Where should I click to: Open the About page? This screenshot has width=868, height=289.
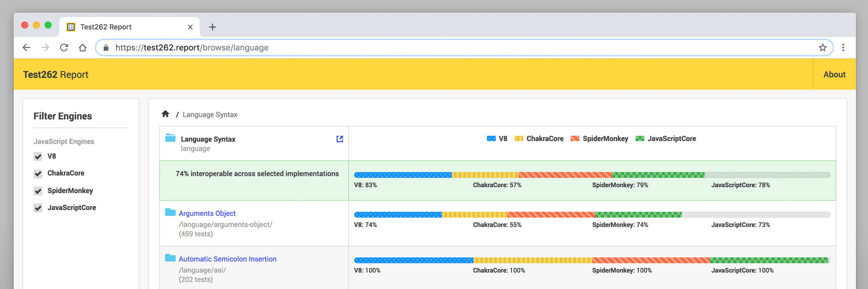pyautogui.click(x=834, y=75)
